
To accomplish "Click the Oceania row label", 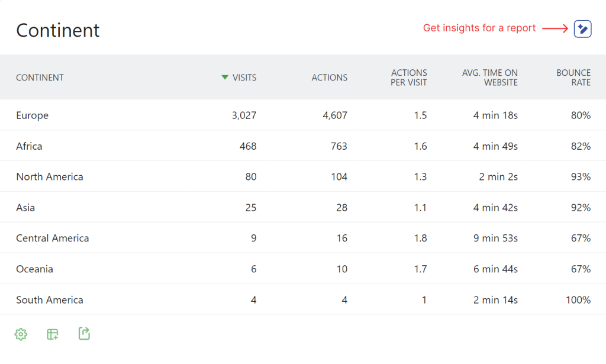I will pos(34,269).
